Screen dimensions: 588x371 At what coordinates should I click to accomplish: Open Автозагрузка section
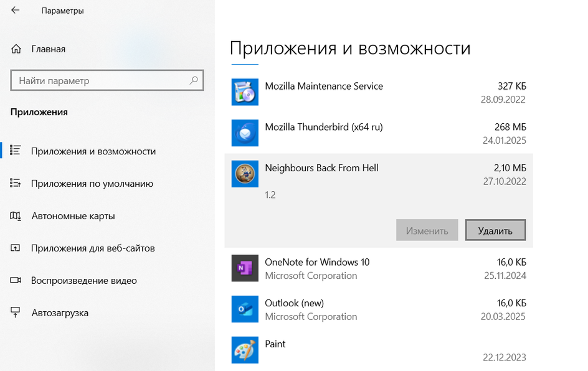pos(60,312)
